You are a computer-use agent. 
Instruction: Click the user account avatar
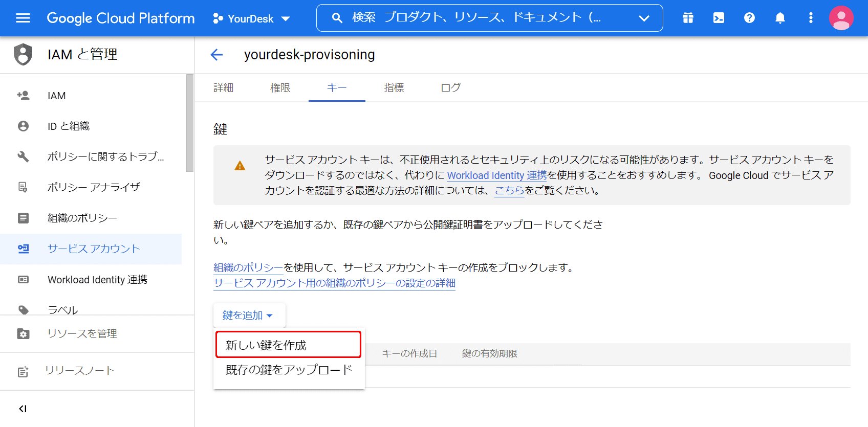(841, 18)
